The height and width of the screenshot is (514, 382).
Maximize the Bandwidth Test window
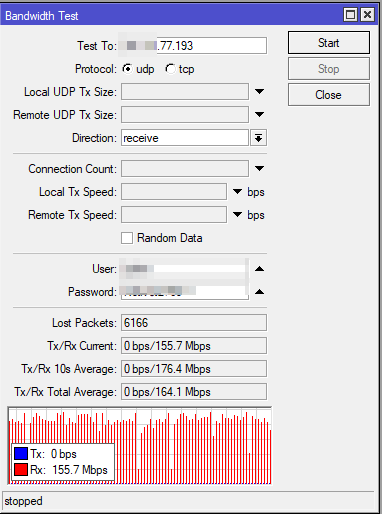coord(350,15)
